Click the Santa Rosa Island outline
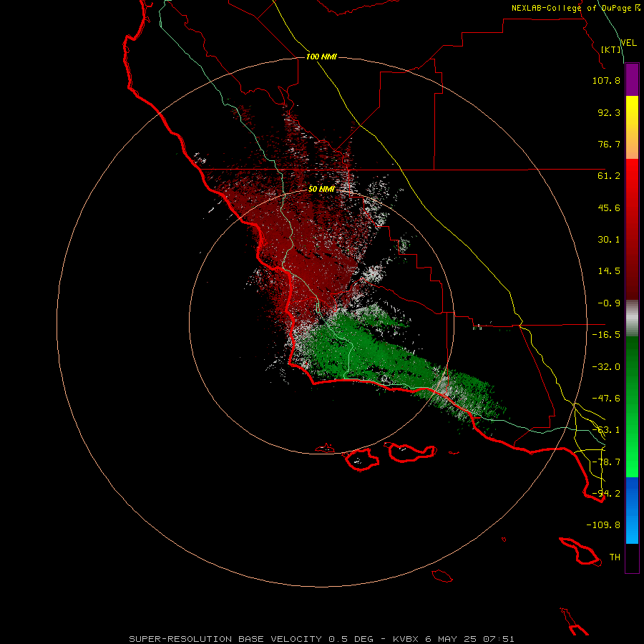 click(x=361, y=459)
